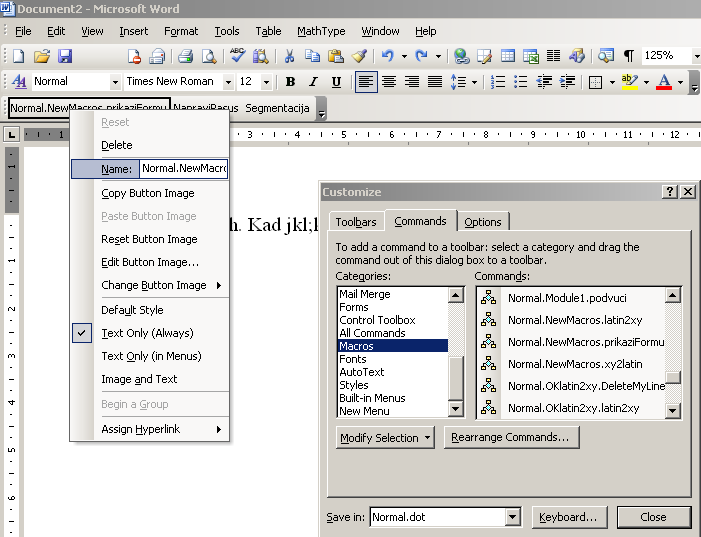Switch to Toolbars tab in Customize
The width and height of the screenshot is (701, 537).
356,222
